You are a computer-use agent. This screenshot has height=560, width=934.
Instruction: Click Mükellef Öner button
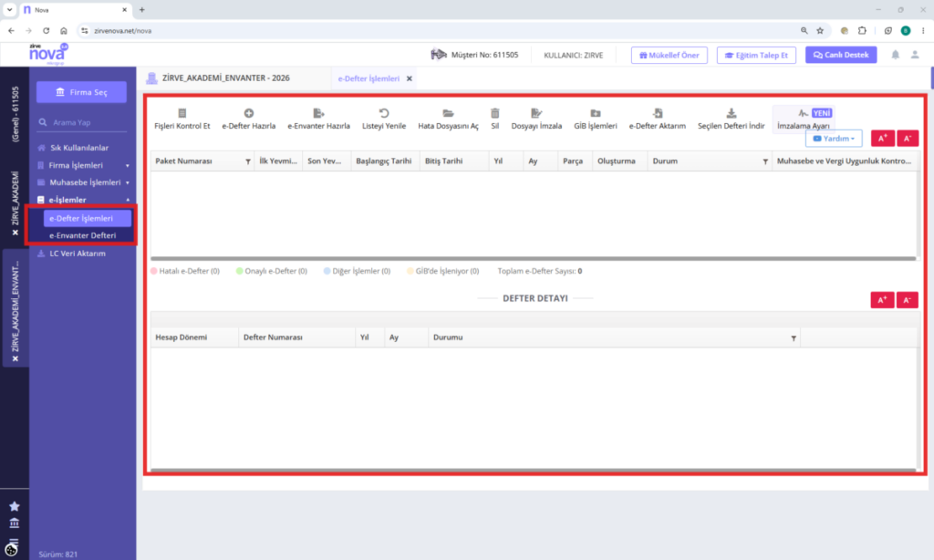tap(669, 55)
